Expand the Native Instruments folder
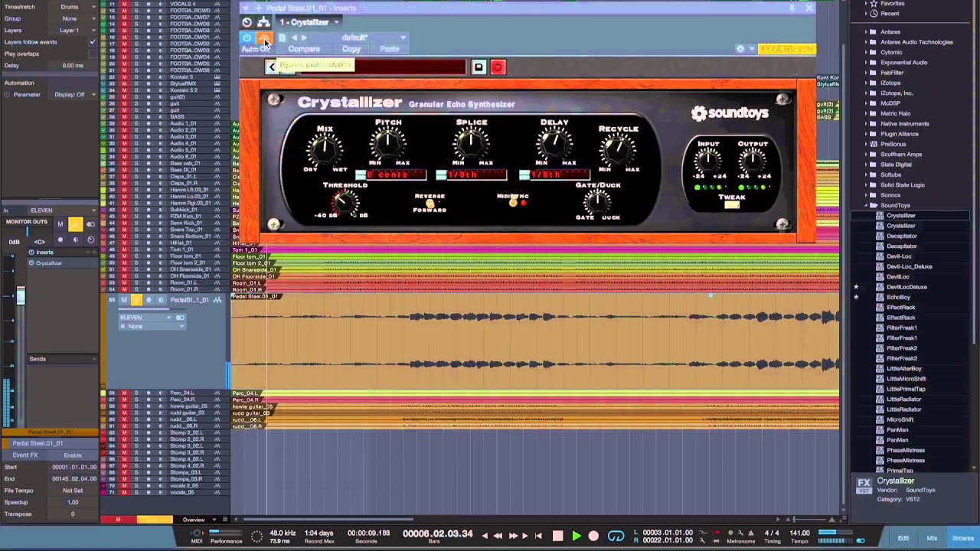This screenshot has height=551, width=980. coord(866,124)
